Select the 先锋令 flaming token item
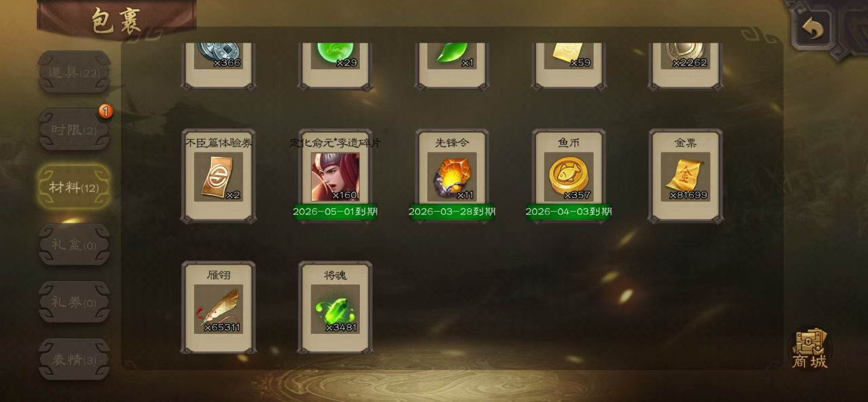The height and width of the screenshot is (402, 868). [452, 176]
